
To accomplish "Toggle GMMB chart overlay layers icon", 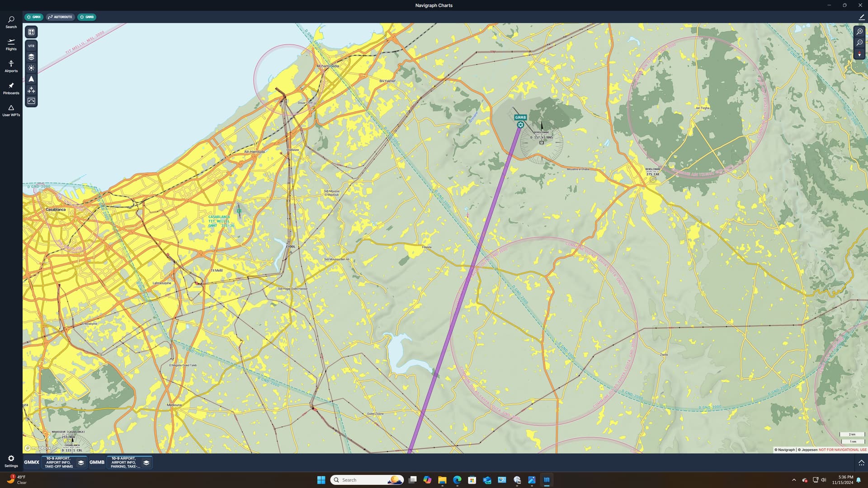I will click(146, 463).
